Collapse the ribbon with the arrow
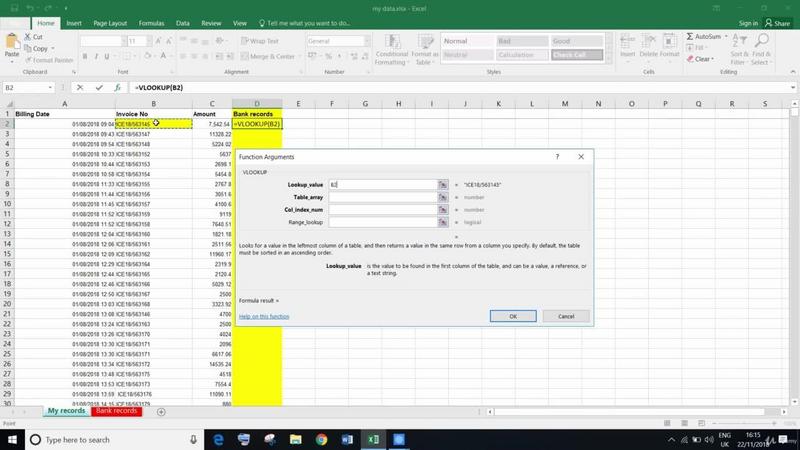800x450 pixels. [793, 72]
